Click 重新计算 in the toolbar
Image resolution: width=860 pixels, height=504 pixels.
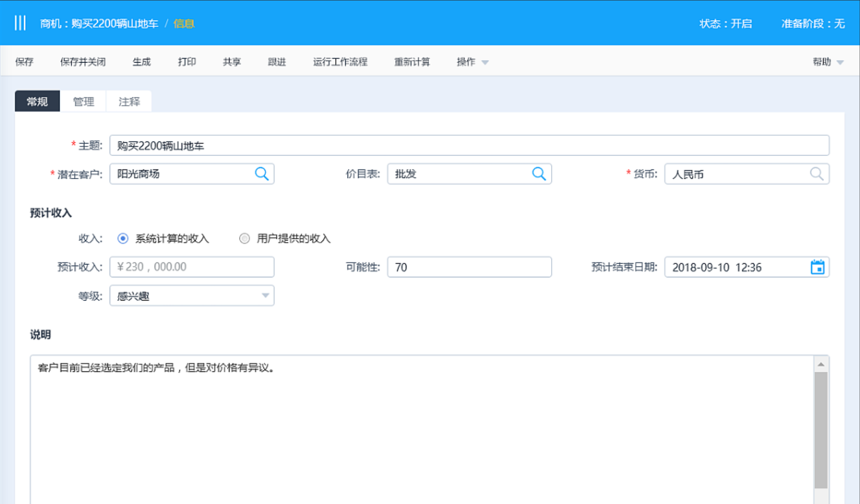tap(412, 62)
